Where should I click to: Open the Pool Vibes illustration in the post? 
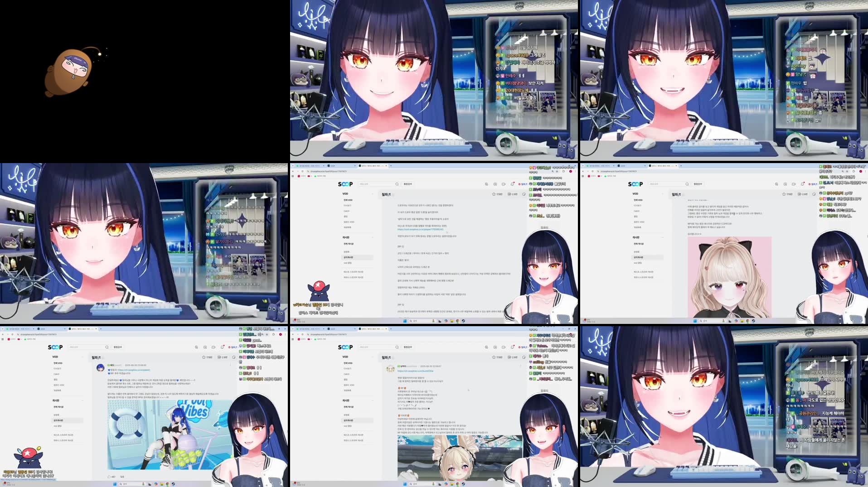coord(170,434)
